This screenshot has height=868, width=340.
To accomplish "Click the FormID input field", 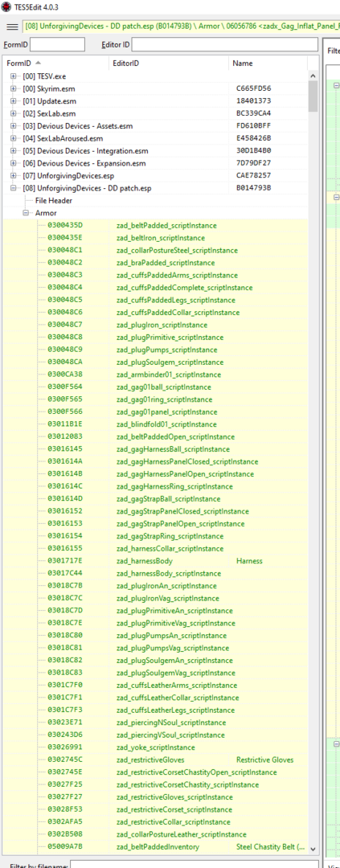I will 57,44.
